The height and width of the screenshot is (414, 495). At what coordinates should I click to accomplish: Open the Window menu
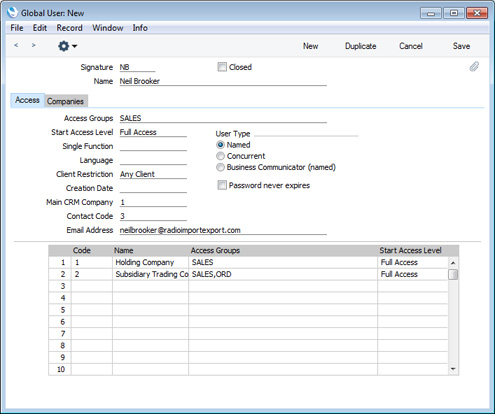tap(108, 28)
